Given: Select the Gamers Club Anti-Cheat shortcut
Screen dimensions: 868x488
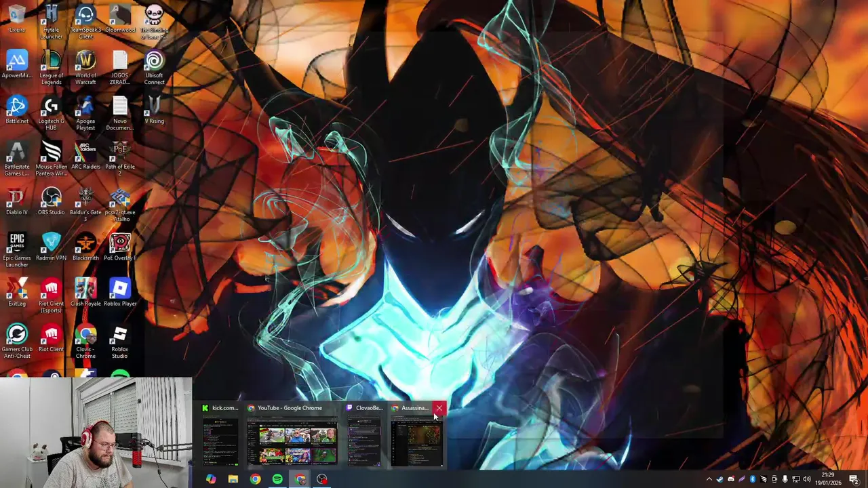Looking at the screenshot, I should (x=17, y=340).
